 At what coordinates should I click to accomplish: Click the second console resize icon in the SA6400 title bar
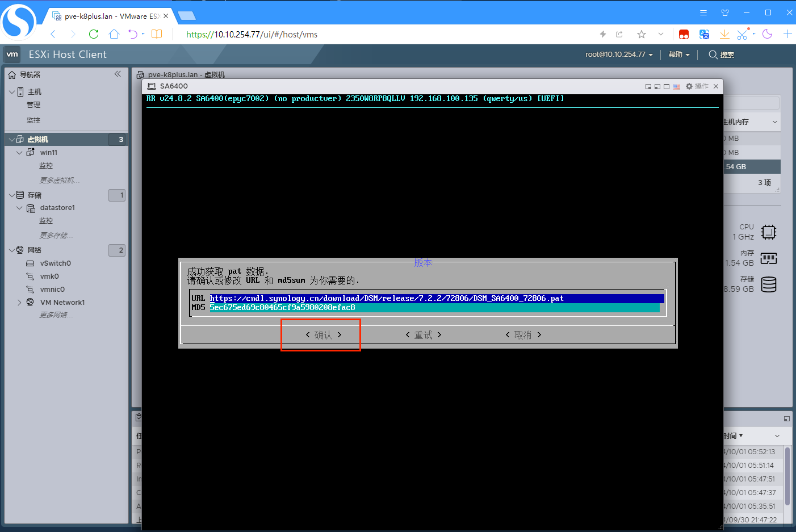pyautogui.click(x=657, y=86)
